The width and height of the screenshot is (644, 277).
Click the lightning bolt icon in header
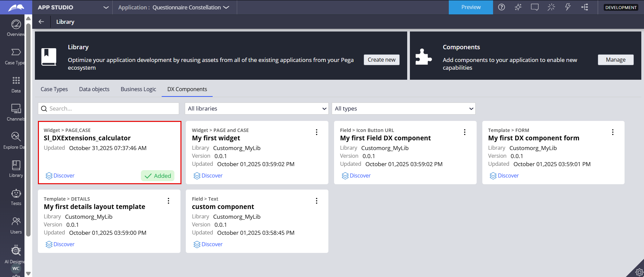[x=568, y=7]
